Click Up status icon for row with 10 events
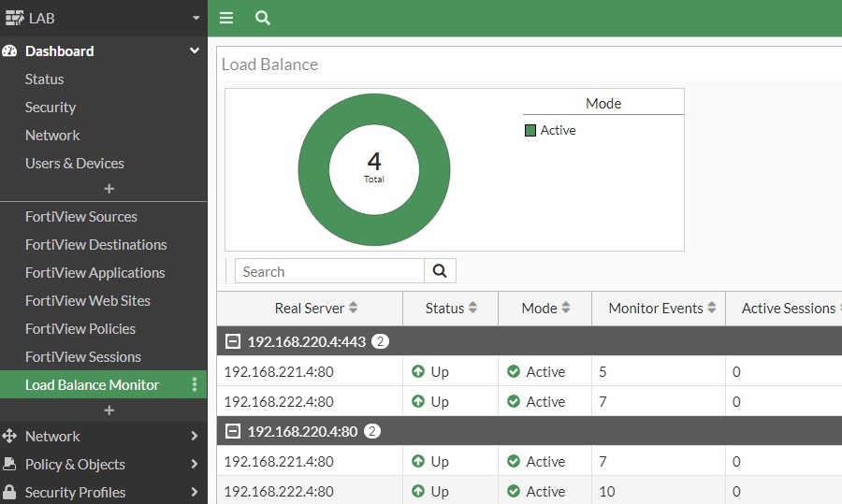 click(418, 491)
